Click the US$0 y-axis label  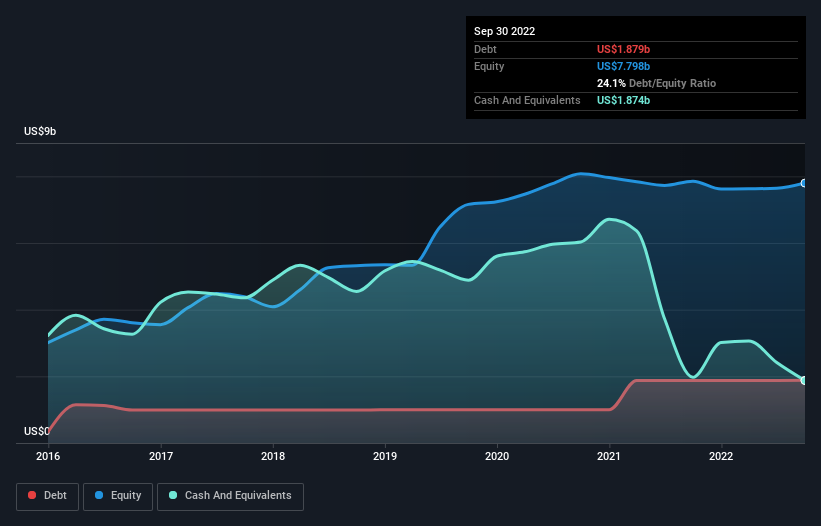pos(37,431)
